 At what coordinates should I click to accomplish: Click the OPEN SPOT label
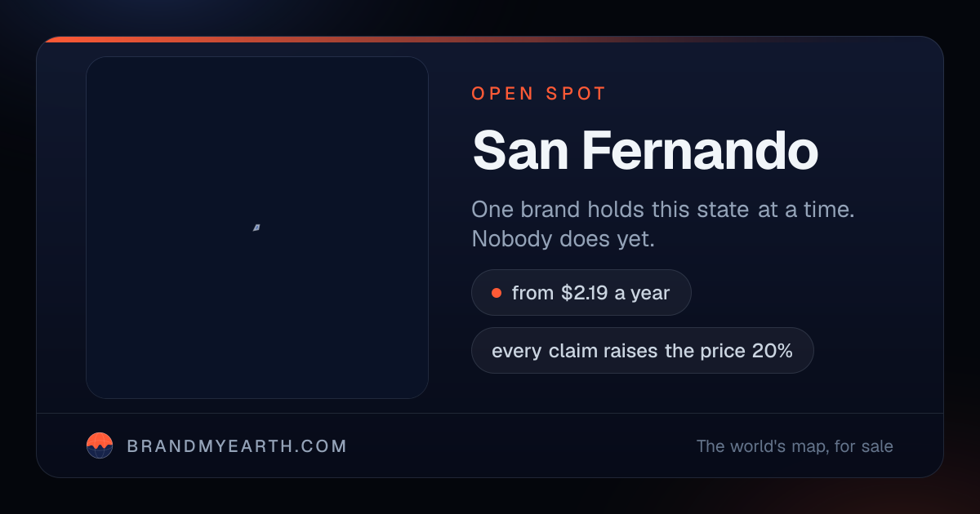tap(539, 94)
